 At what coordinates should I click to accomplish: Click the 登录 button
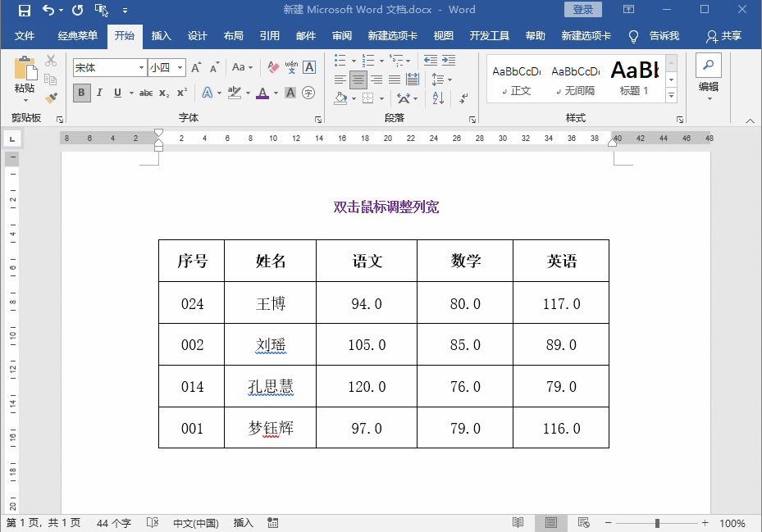(583, 9)
